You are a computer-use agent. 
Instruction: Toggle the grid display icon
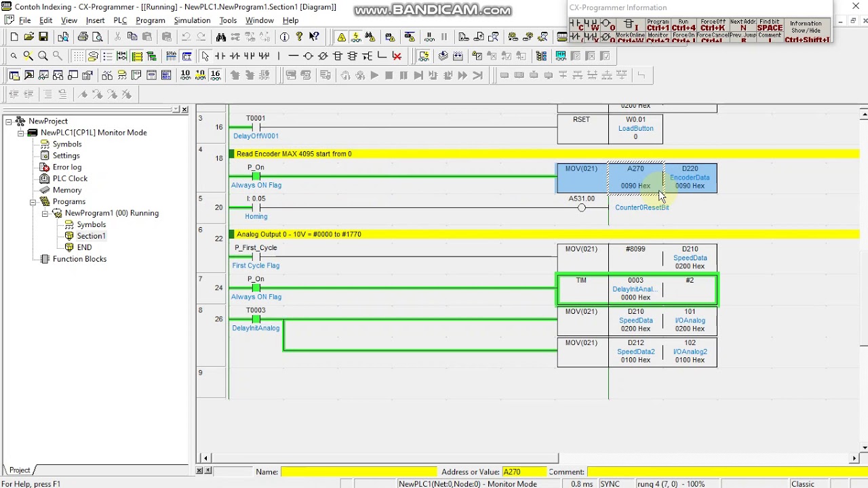click(79, 56)
